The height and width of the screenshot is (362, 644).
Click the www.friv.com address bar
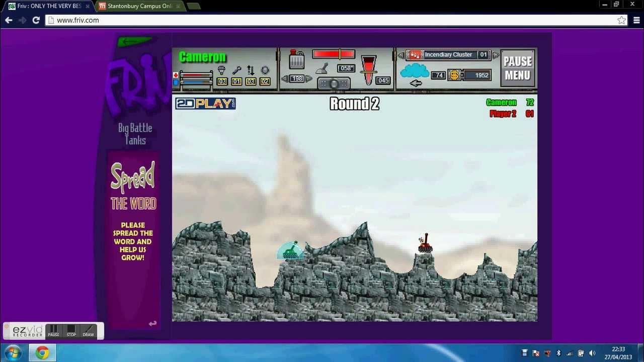coord(336,20)
